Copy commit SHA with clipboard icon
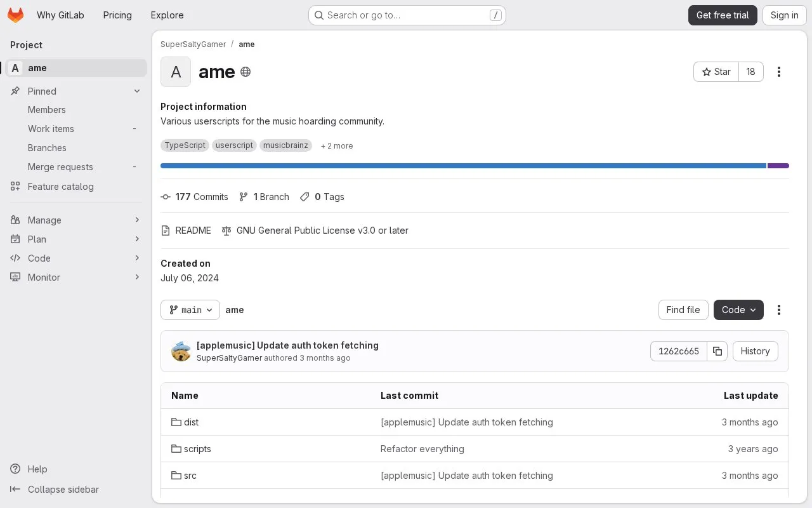This screenshot has width=812, height=508. [x=717, y=351]
